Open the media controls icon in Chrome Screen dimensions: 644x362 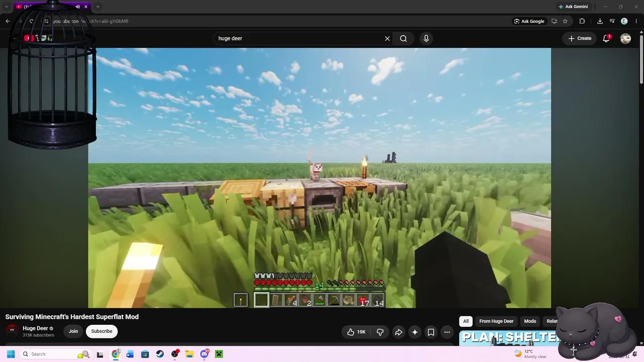coord(612,21)
